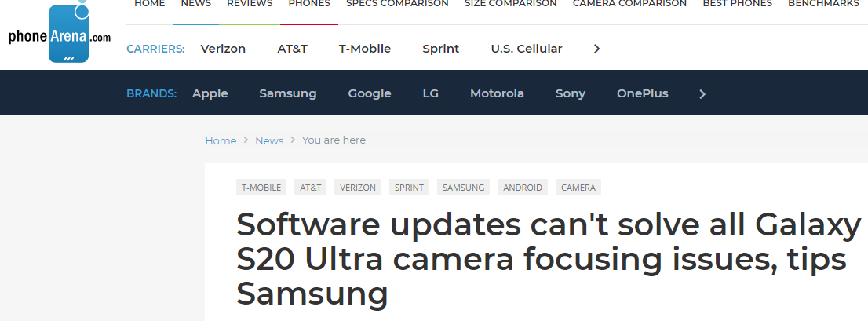868x321 pixels.
Task: Select the Sprint carrier link
Action: point(440,49)
